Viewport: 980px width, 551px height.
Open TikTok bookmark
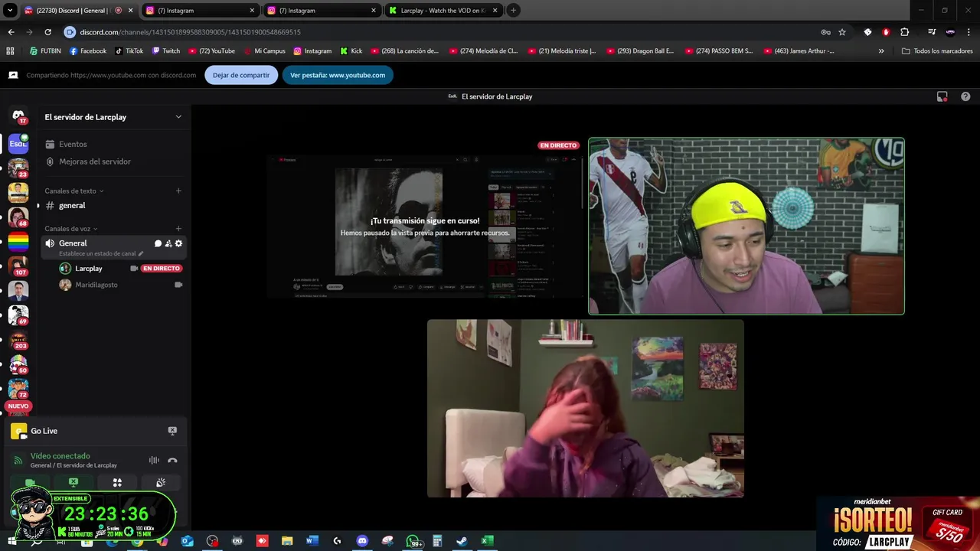pyautogui.click(x=129, y=51)
